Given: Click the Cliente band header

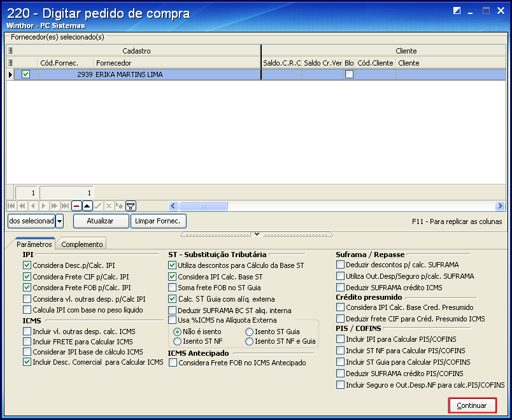Looking at the screenshot, I should tap(384, 50).
